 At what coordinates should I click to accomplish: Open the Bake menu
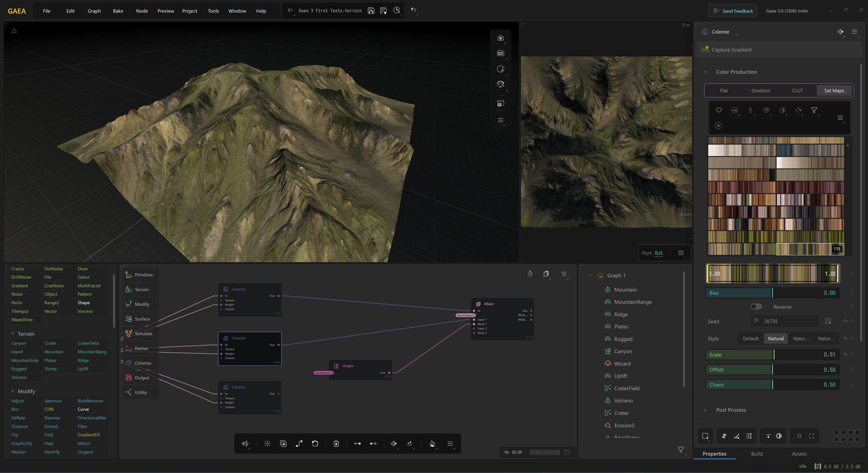click(118, 11)
